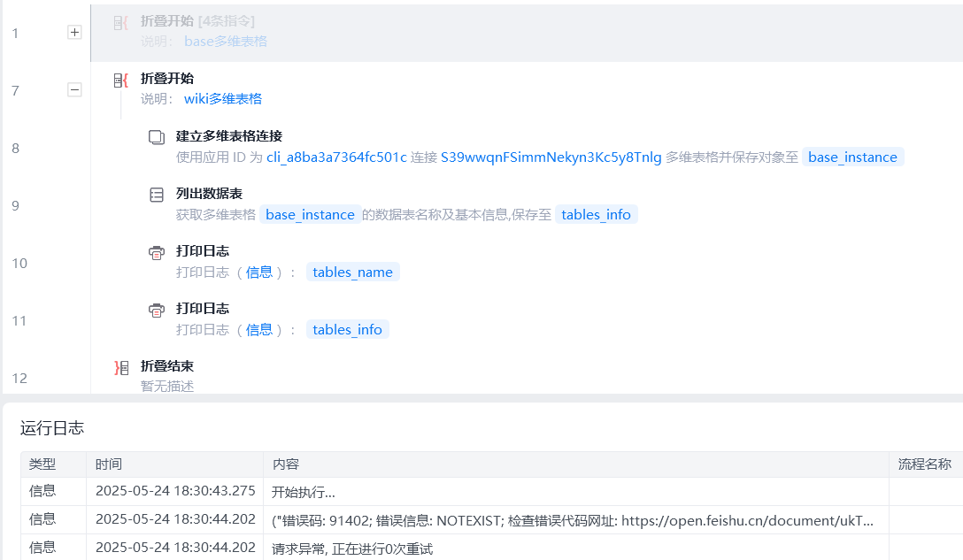Click the 列出数据表 list icon
This screenshot has width=963, height=560.
click(x=157, y=195)
